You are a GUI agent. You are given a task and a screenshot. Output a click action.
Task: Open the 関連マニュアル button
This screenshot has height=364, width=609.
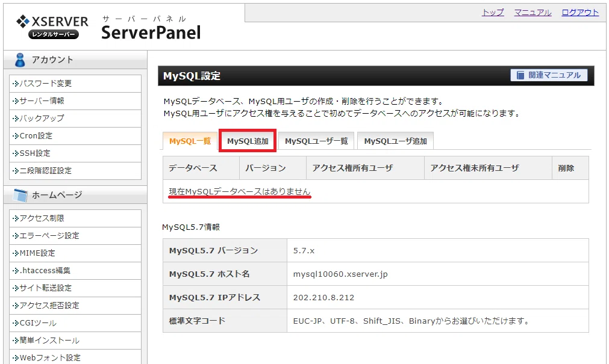(549, 75)
